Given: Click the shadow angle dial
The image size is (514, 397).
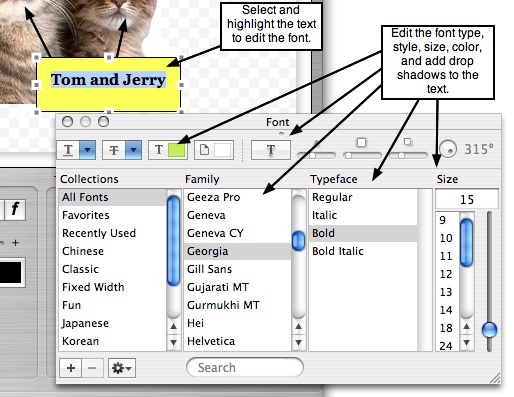Looking at the screenshot, I should coord(447,149).
